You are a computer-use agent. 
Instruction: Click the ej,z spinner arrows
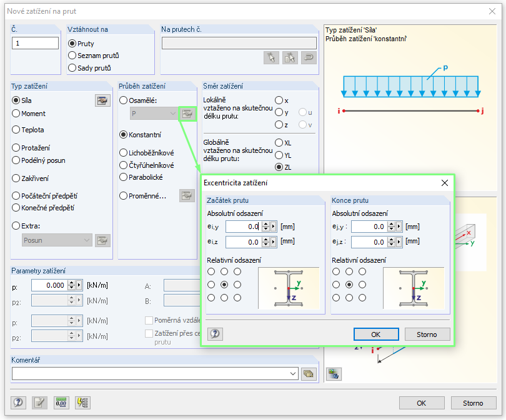(x=391, y=242)
